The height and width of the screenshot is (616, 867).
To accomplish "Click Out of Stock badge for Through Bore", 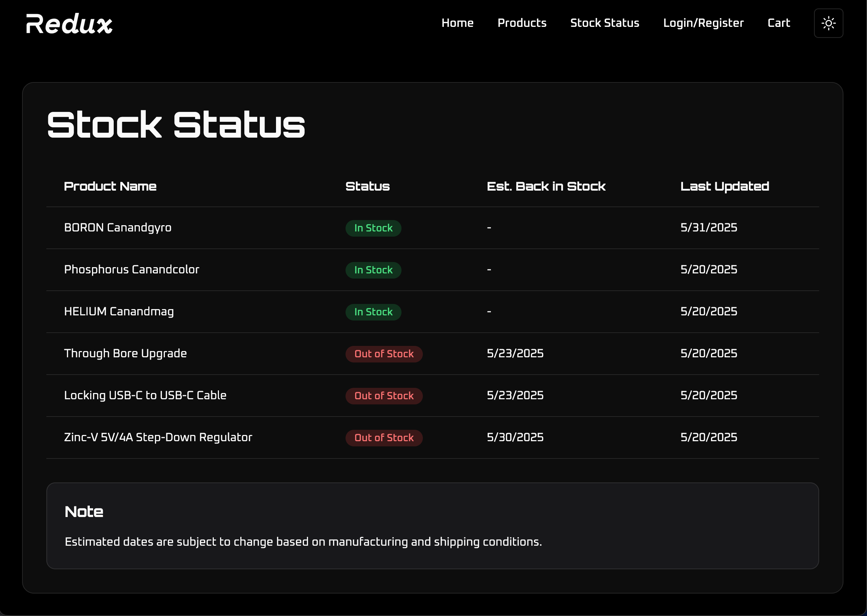I will point(383,354).
